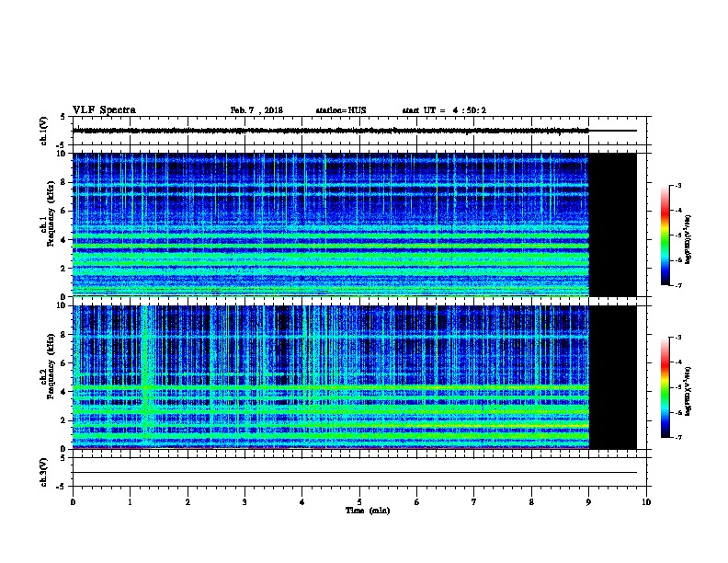Click the black no-data block in ch.2 spectrogram

(612, 377)
